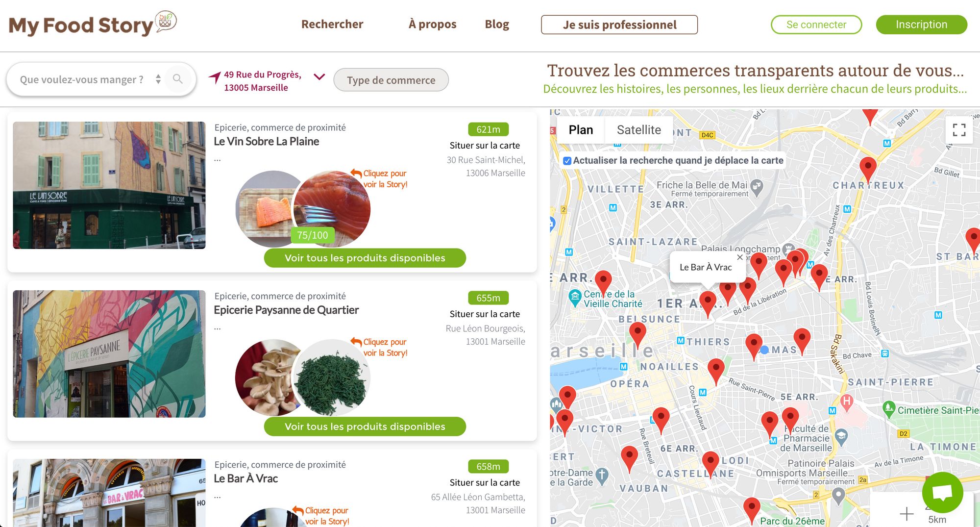This screenshot has height=527, width=980.
Task: Click Situer sur la carte for Epicerie Paysanne
Action: point(485,314)
